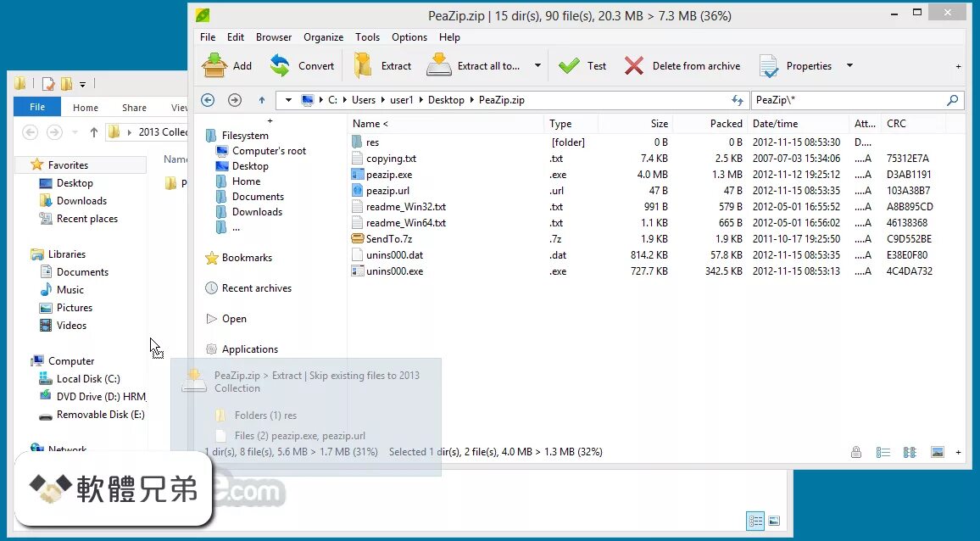Screen dimensions: 980x541
Task: Click the search magnifier icon
Action: coord(953,99)
